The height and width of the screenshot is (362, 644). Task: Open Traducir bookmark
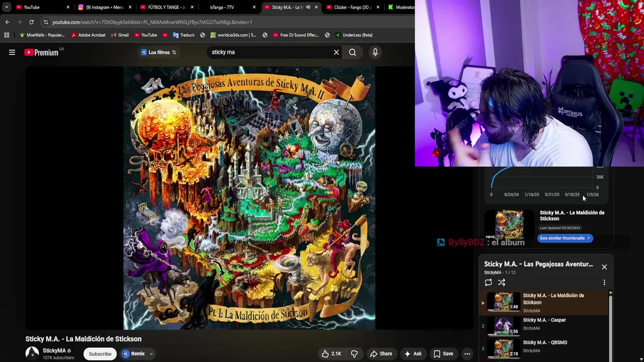[x=184, y=35]
